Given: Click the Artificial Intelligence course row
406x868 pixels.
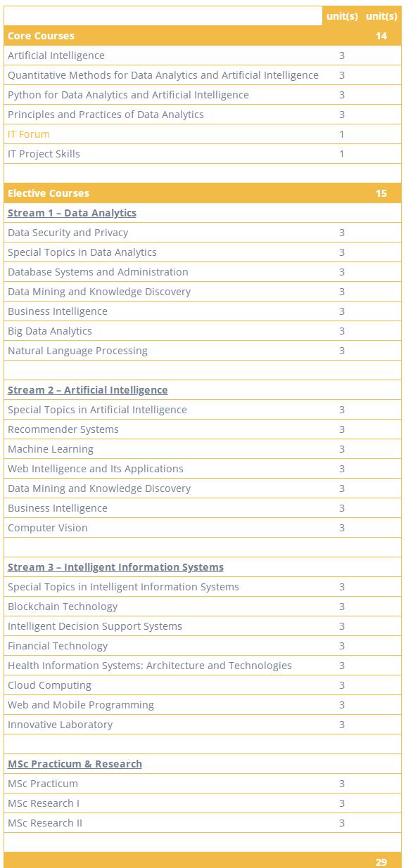Looking at the screenshot, I should (203, 56).
